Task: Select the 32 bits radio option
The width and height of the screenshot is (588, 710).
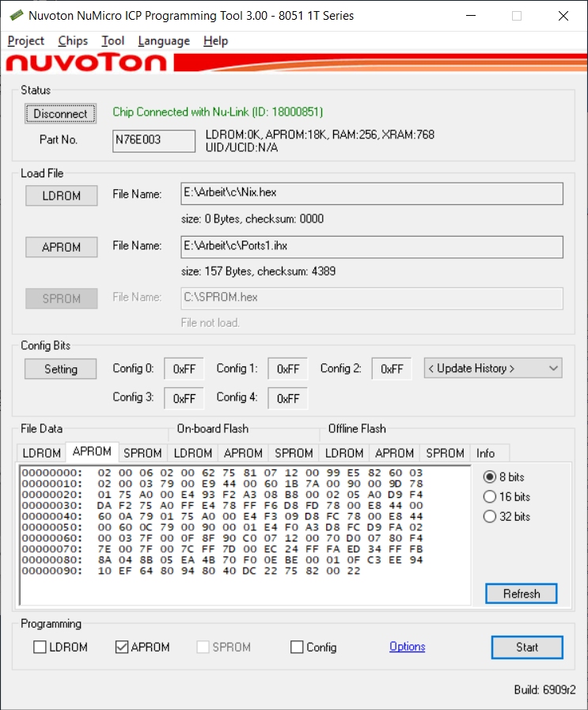Action: (490, 517)
